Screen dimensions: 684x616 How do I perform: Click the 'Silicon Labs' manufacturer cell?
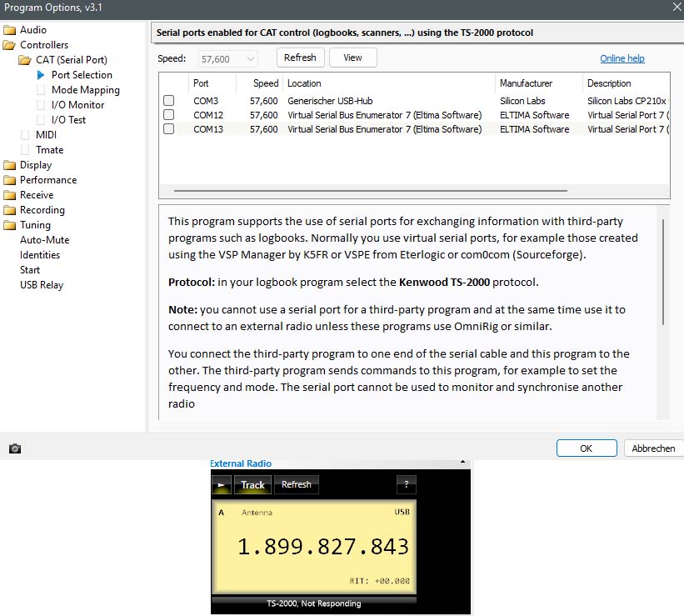[x=522, y=101]
